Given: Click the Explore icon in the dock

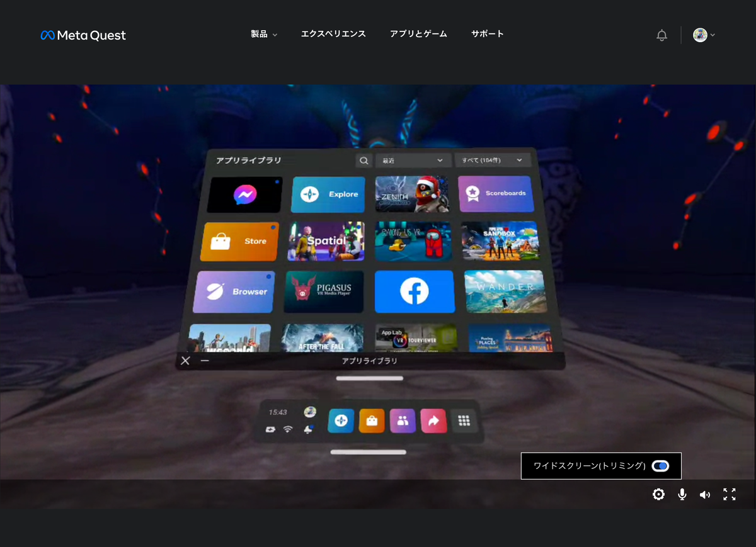Looking at the screenshot, I should 341,421.
